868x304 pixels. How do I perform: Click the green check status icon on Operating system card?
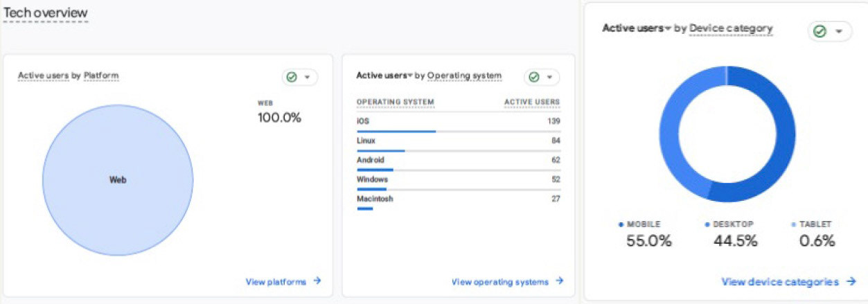(x=533, y=77)
